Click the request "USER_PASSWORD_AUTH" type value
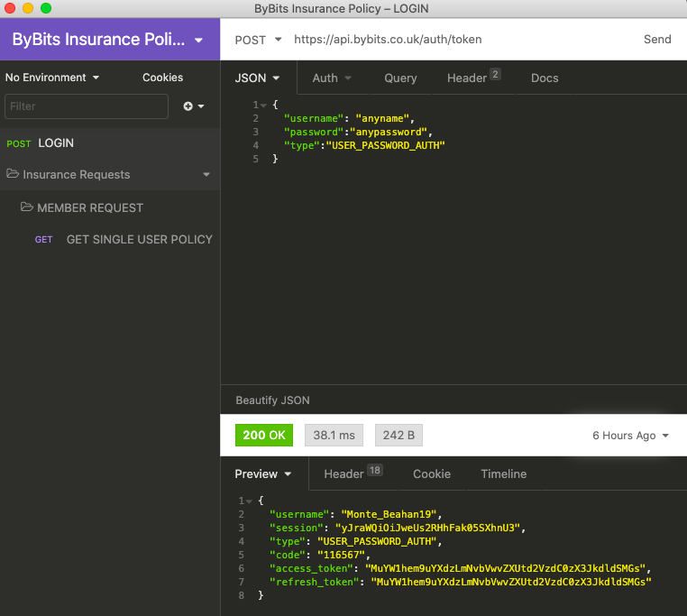 coord(386,145)
